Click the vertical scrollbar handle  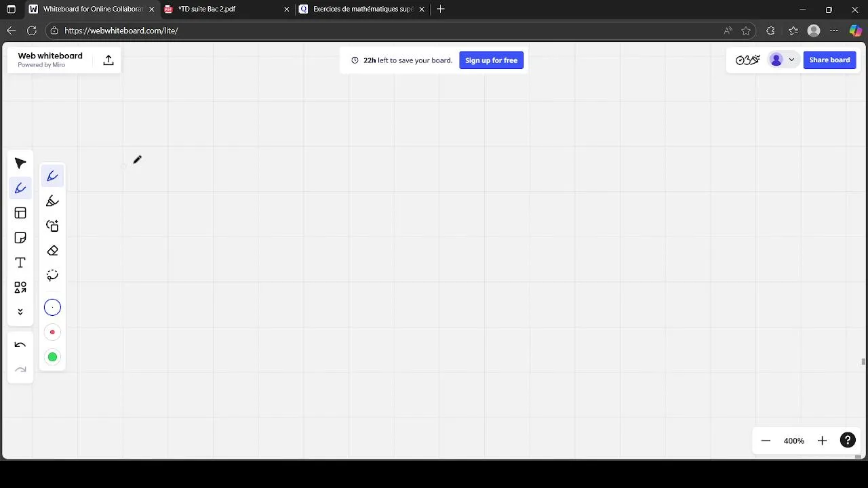coord(863,362)
